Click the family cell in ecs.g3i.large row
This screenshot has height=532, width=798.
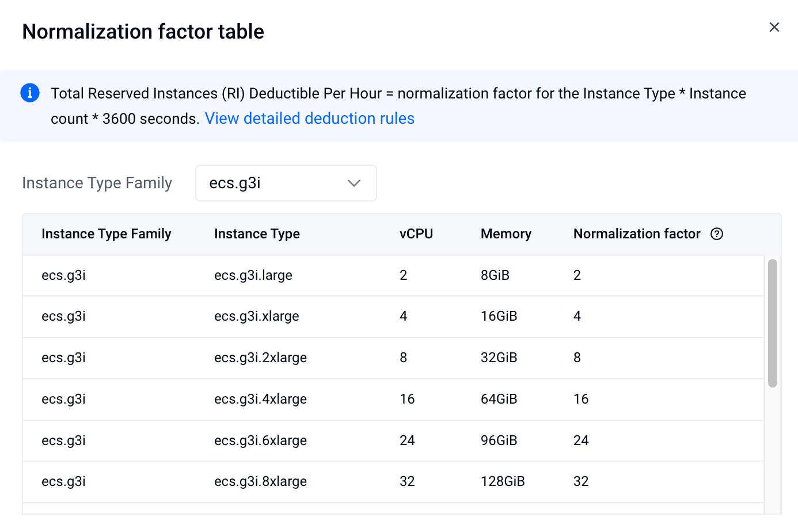coord(63,275)
